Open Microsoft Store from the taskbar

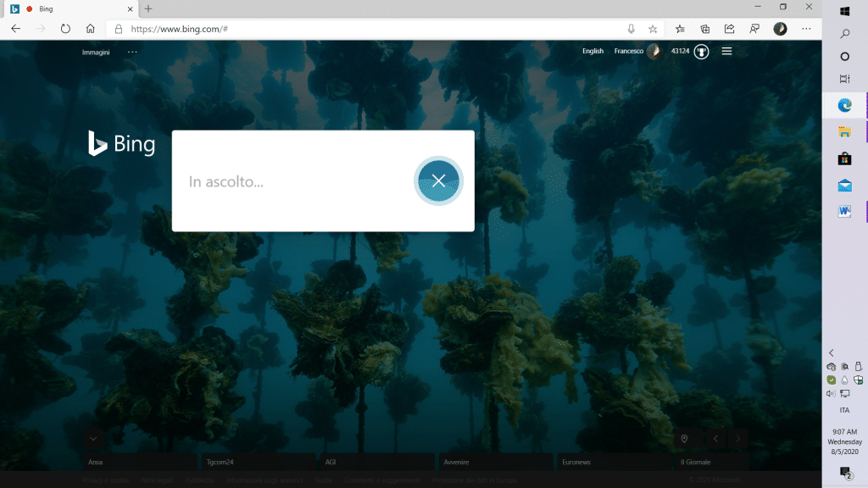click(x=844, y=158)
